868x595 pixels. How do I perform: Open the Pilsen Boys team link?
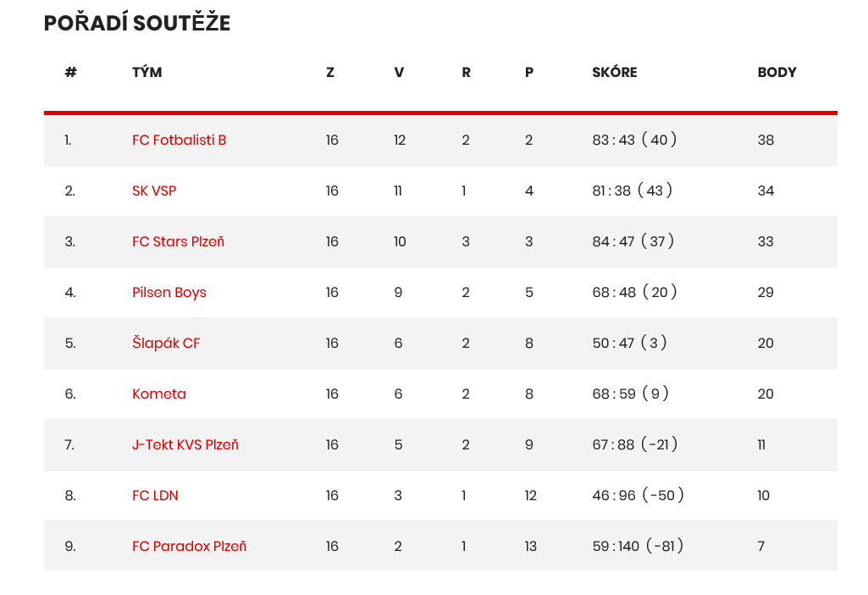[169, 293]
